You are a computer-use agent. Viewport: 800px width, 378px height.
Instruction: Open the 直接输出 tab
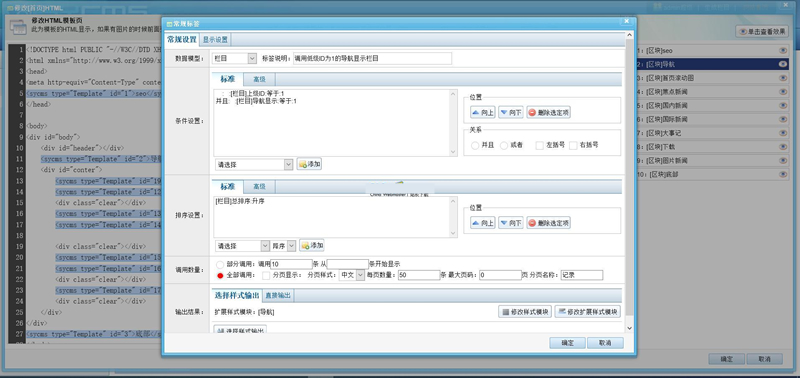[278, 295]
